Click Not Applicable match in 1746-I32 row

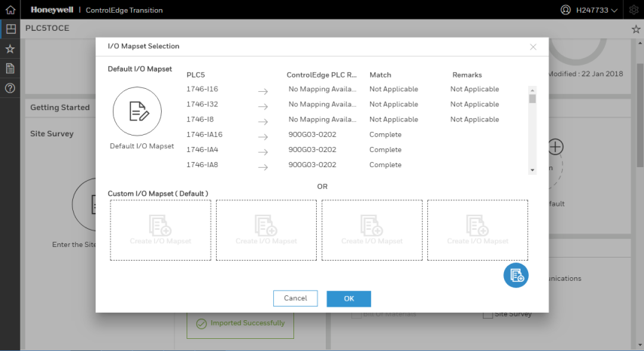point(393,104)
